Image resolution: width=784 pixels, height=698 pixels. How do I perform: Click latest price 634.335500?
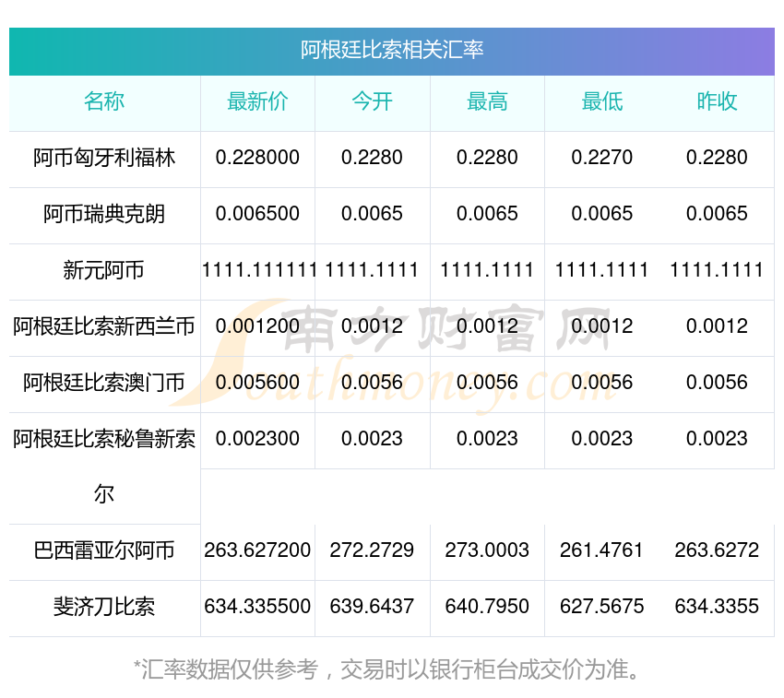coord(257,607)
